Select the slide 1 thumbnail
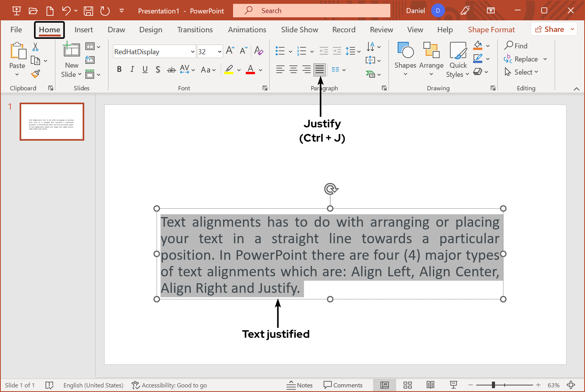Image resolution: width=585 pixels, height=392 pixels. pyautogui.click(x=52, y=121)
